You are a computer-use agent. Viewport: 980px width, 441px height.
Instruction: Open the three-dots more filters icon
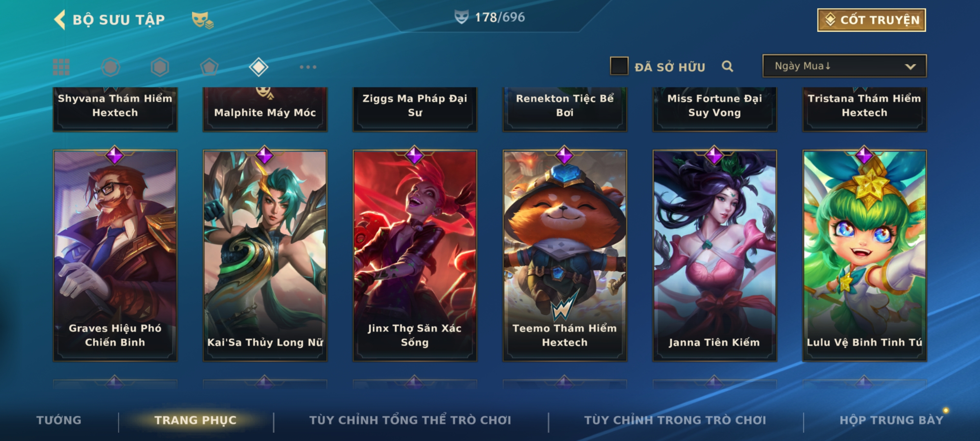[x=308, y=67]
